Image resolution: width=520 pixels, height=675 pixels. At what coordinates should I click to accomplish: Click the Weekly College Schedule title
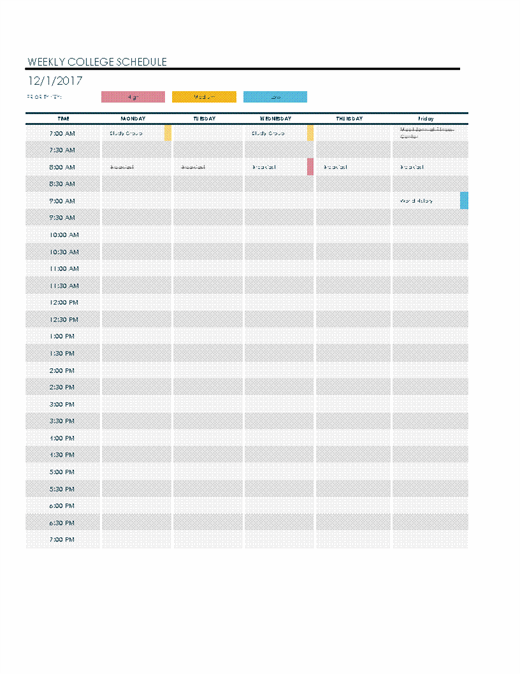coord(97,62)
